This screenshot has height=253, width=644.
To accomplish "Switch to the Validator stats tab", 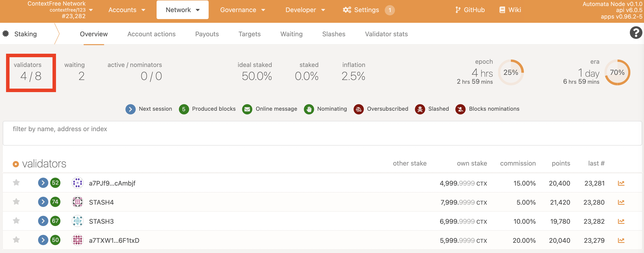I will point(387,34).
